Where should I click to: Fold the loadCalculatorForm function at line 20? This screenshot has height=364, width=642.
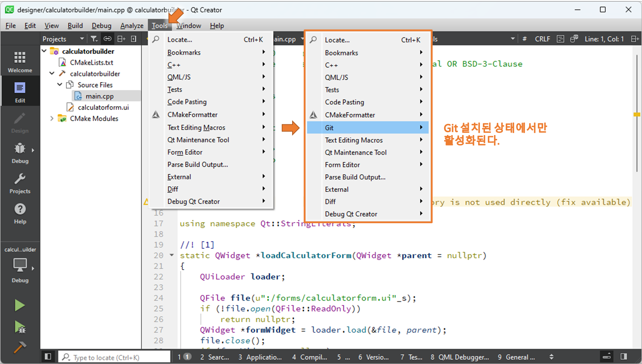172,255
